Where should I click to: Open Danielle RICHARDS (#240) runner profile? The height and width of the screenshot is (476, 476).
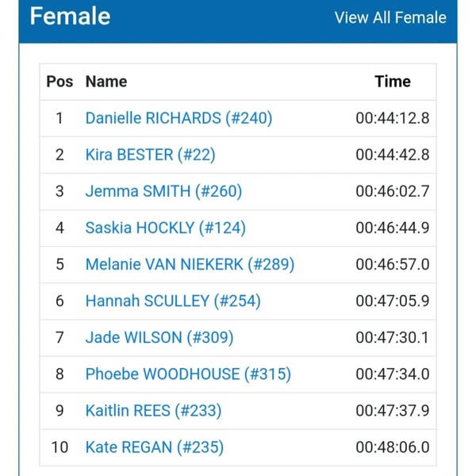(178, 118)
